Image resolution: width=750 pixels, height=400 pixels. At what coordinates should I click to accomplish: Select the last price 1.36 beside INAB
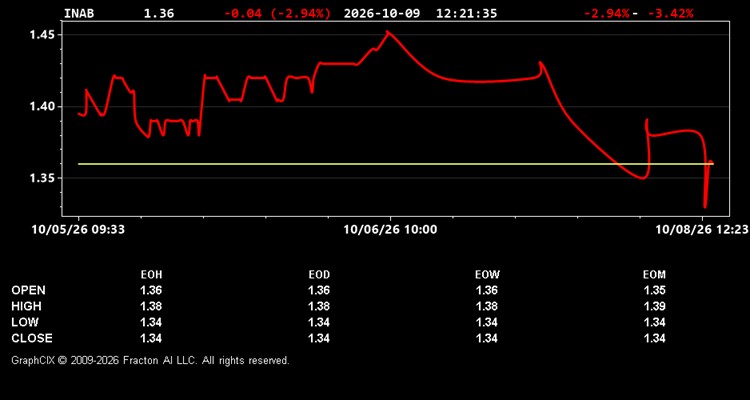tap(159, 13)
